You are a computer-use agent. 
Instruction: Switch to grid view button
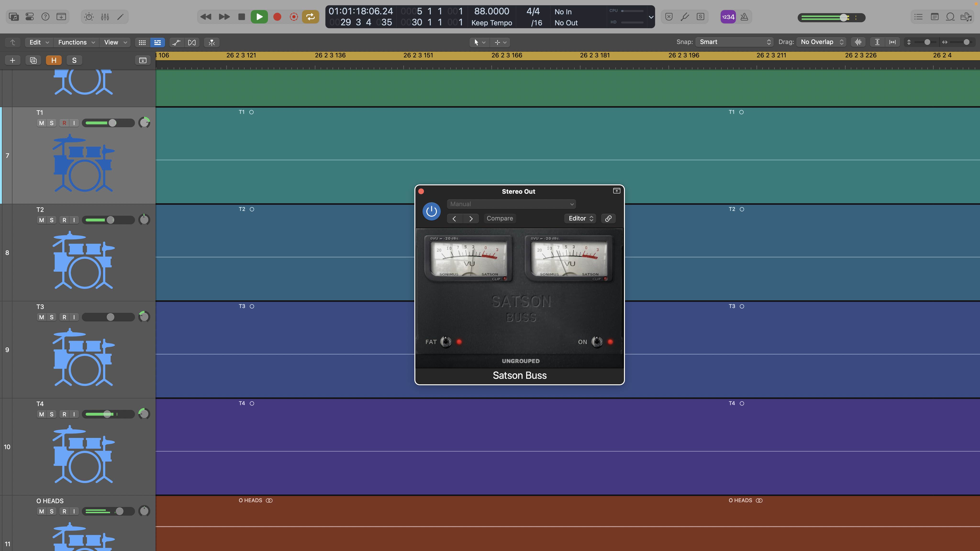142,43
